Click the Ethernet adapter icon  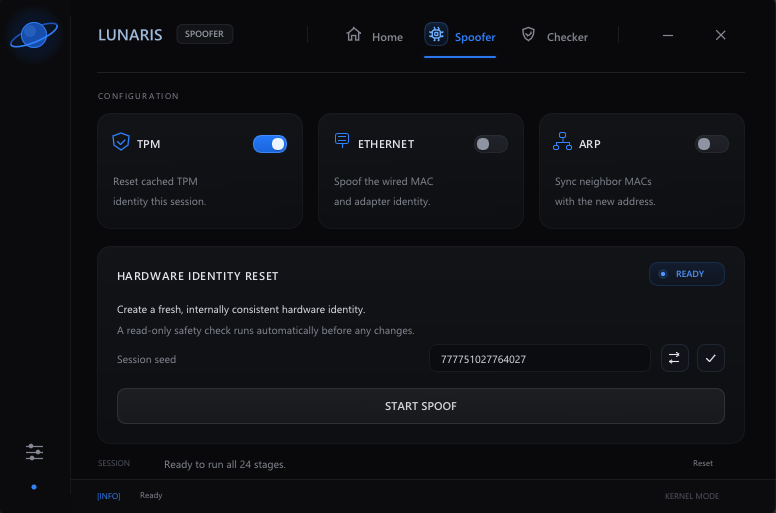pyautogui.click(x=341, y=140)
